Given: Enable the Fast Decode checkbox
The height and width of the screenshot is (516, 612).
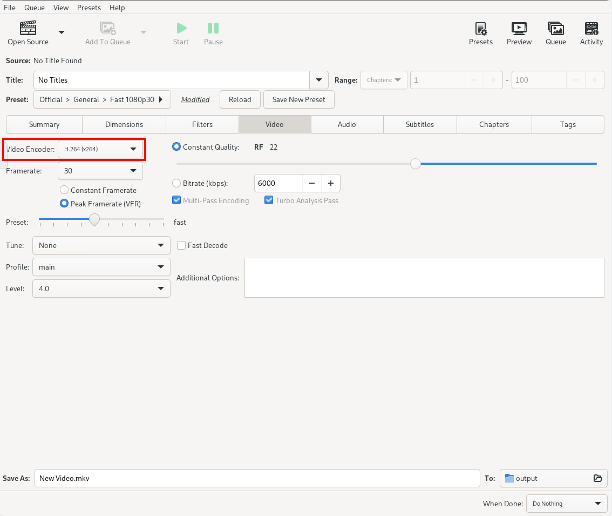Looking at the screenshot, I should (x=181, y=245).
